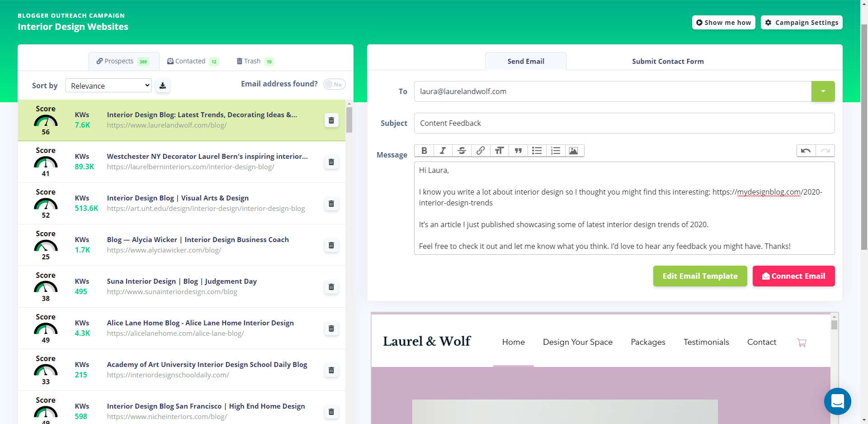
Task: Apply italic formatting to the message
Action: click(x=443, y=151)
